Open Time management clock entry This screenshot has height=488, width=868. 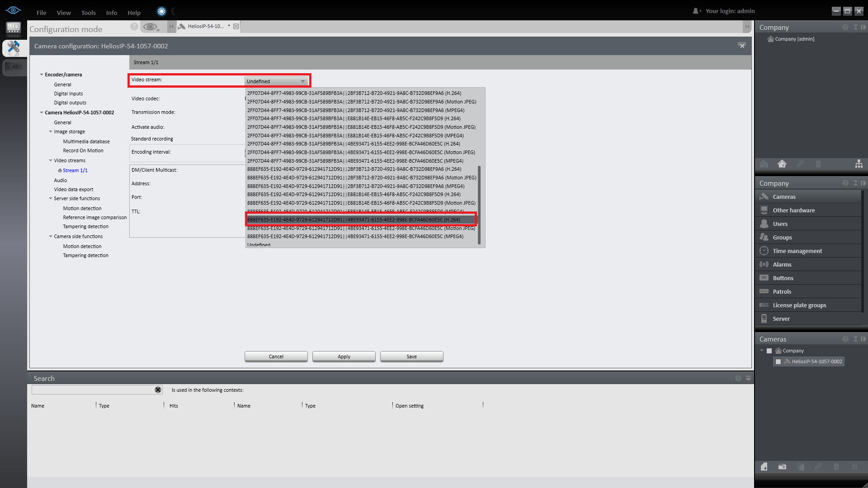click(x=797, y=251)
